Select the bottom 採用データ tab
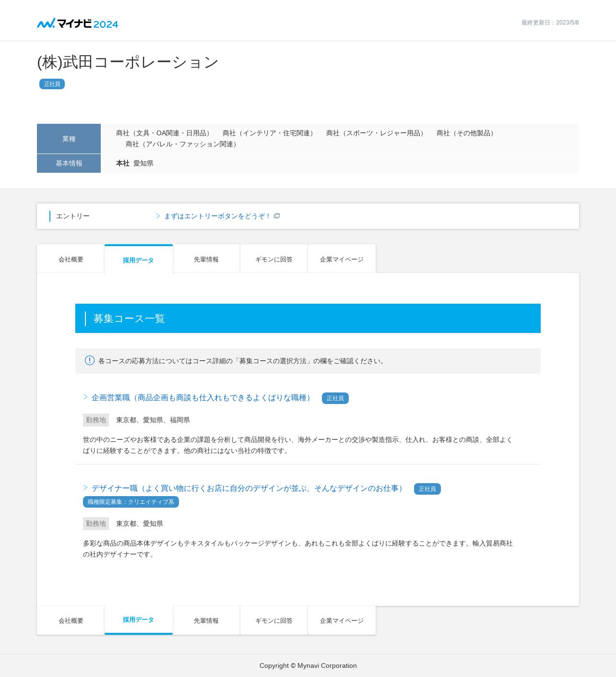Image resolution: width=616 pixels, height=677 pixels. click(138, 620)
